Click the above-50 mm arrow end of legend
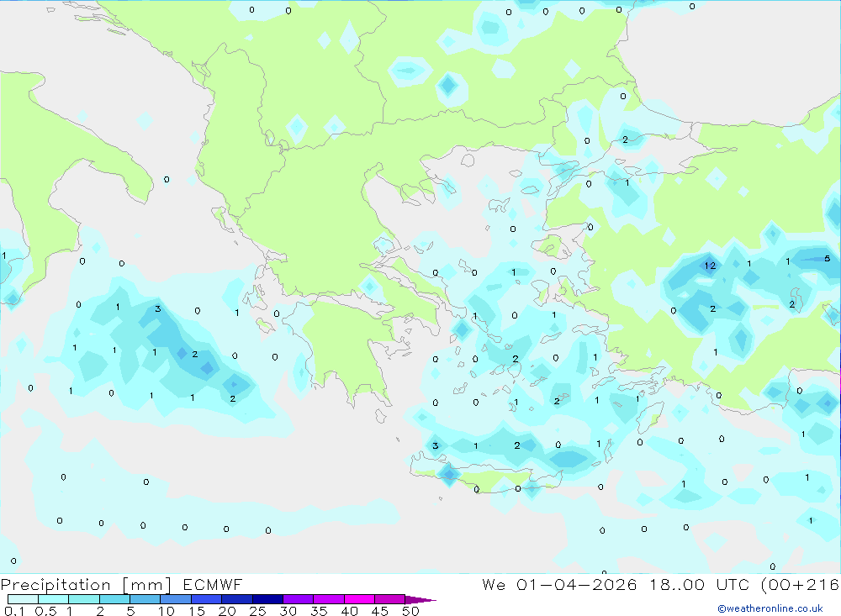This screenshot has height=616, width=841. tap(420, 600)
